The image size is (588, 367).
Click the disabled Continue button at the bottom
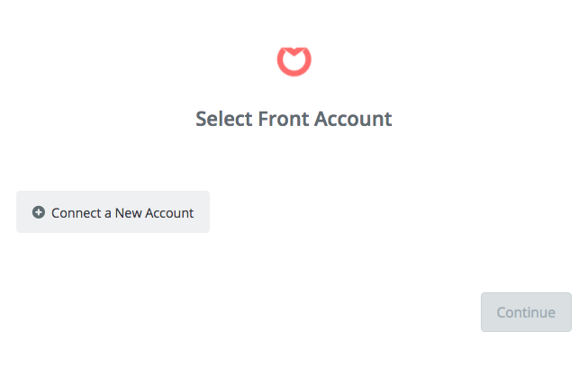[x=526, y=312]
